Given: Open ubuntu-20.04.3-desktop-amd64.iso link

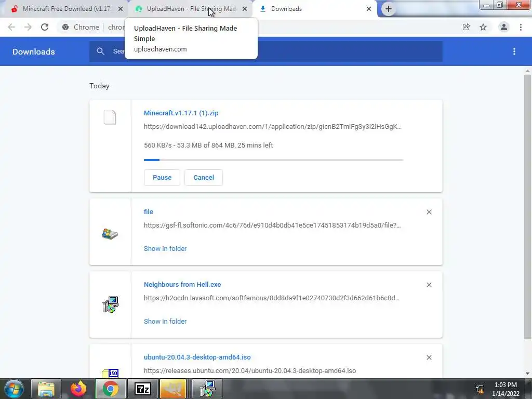Looking at the screenshot, I should (x=197, y=357).
